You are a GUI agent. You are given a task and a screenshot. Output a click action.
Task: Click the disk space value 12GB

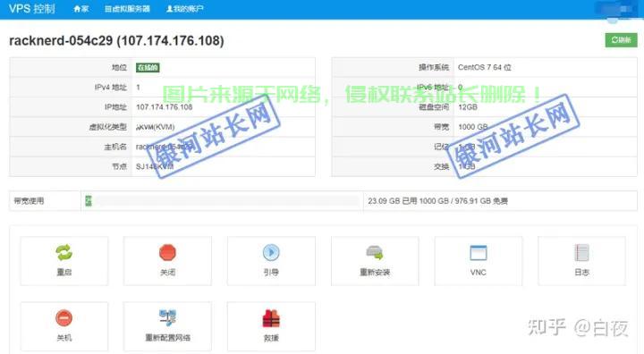click(x=468, y=107)
